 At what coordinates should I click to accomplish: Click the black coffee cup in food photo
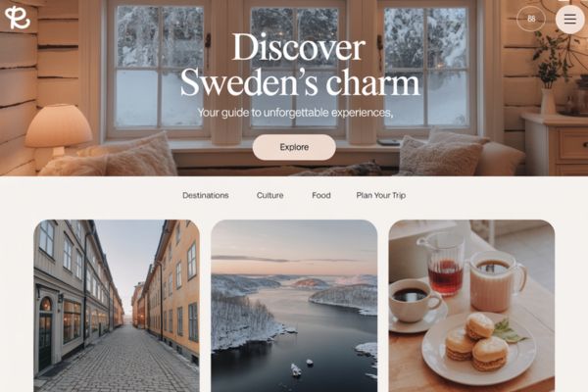[413, 301]
